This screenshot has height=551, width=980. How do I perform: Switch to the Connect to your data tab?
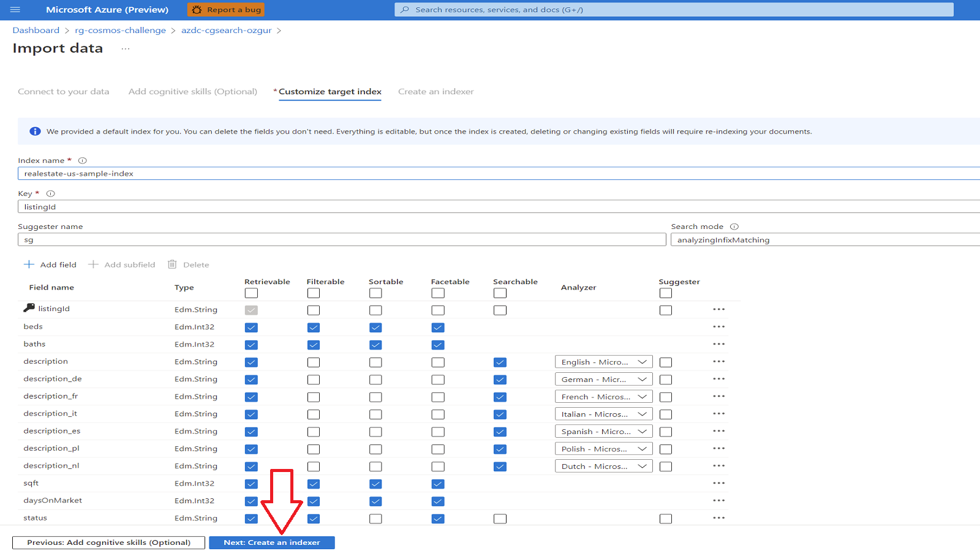(64, 91)
